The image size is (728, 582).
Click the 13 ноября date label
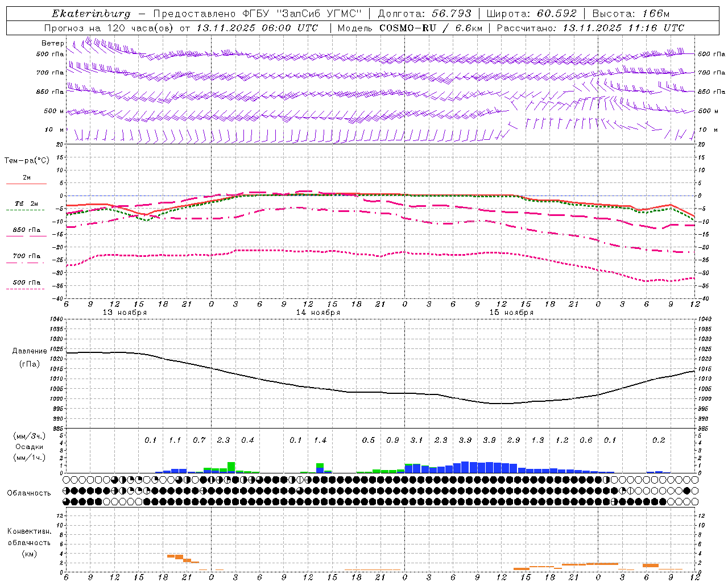pyautogui.click(x=125, y=313)
